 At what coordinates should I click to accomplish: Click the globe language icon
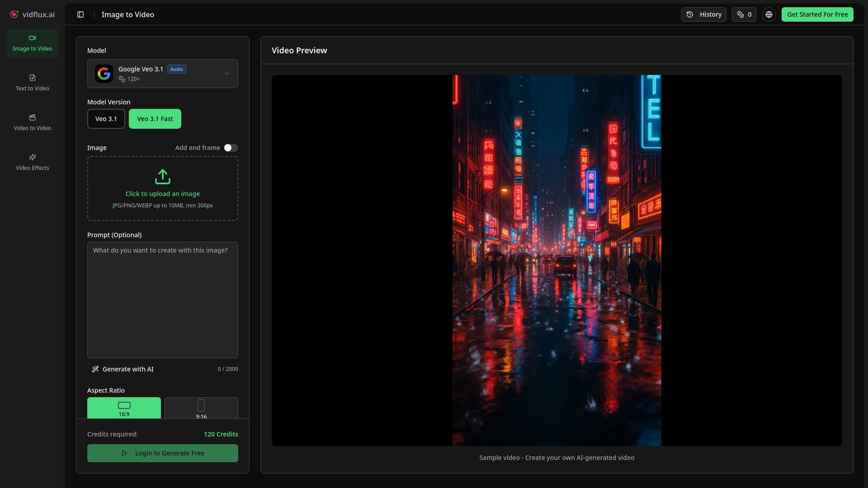click(x=769, y=14)
